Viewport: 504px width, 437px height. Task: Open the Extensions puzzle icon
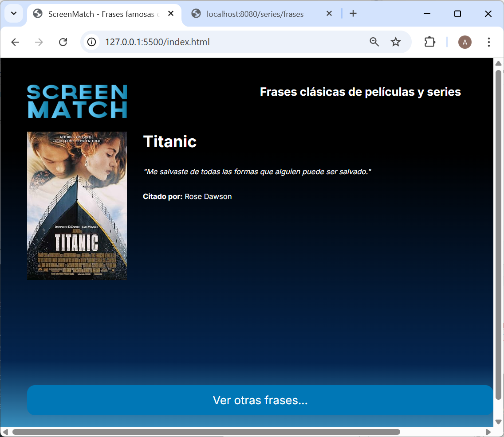coord(430,42)
